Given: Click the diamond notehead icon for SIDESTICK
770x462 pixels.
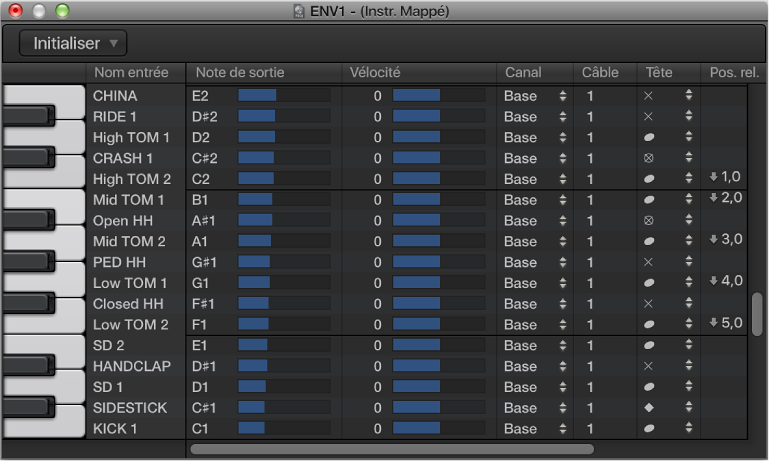Looking at the screenshot, I should point(649,408).
